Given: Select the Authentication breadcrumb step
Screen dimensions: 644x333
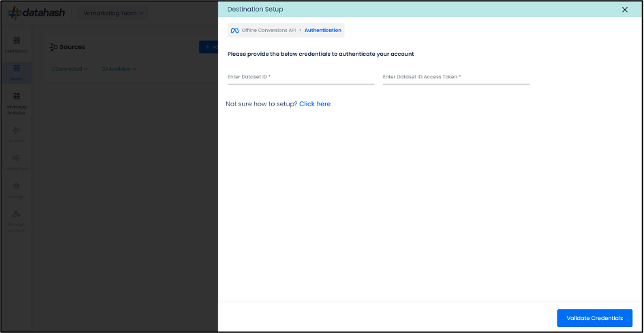Looking at the screenshot, I should (323, 31).
